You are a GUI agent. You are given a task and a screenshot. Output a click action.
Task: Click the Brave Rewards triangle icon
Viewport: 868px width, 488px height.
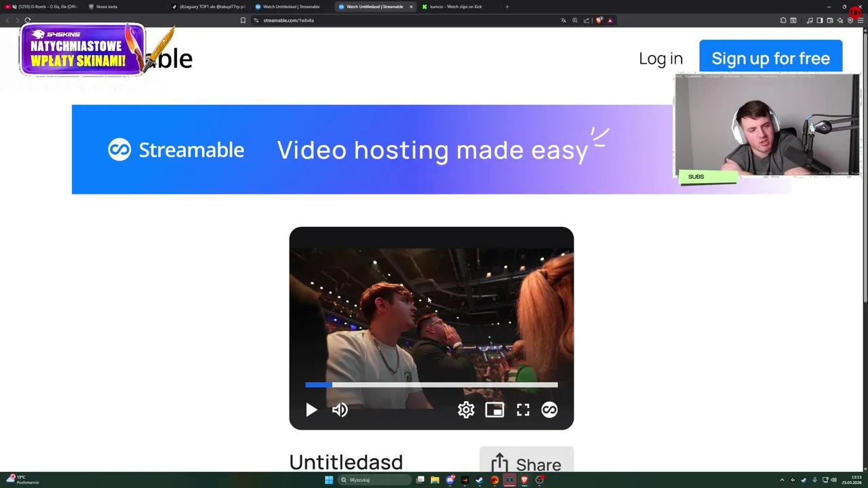tap(610, 20)
